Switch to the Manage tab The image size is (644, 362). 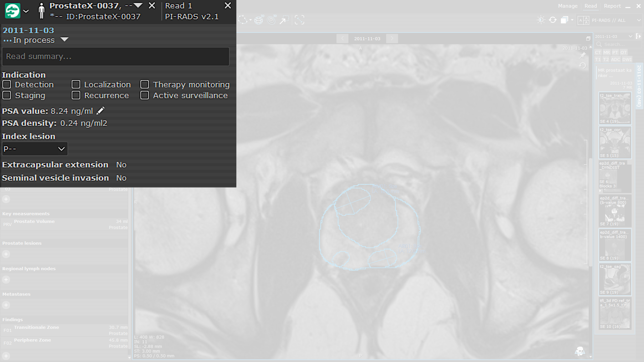(x=567, y=6)
